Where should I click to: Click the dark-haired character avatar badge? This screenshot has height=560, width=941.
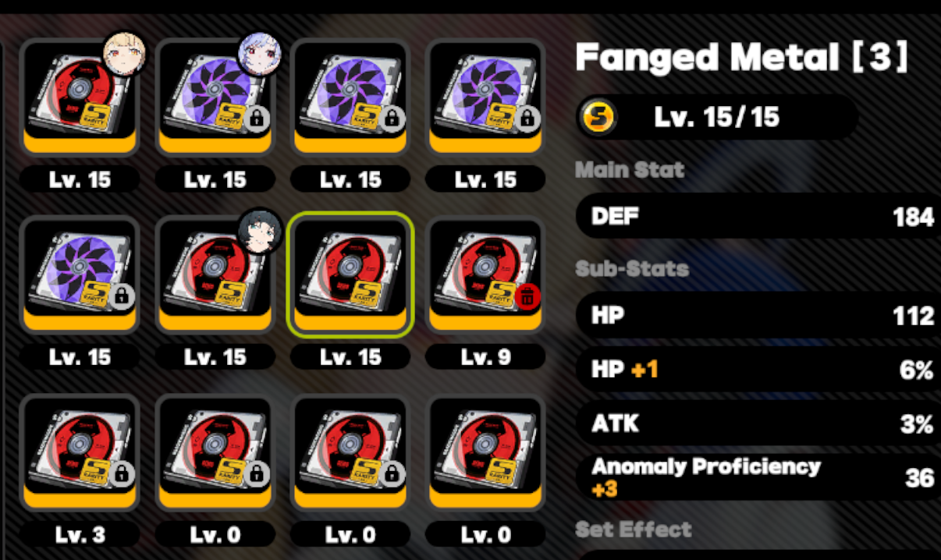tap(259, 231)
